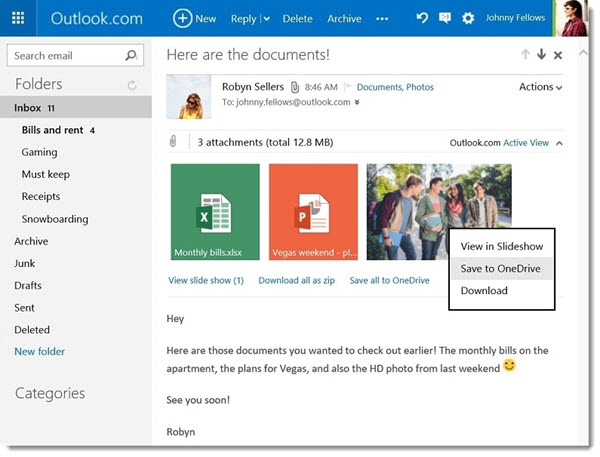Open the Actions dropdown
The width and height of the screenshot is (600, 457).
540,87
